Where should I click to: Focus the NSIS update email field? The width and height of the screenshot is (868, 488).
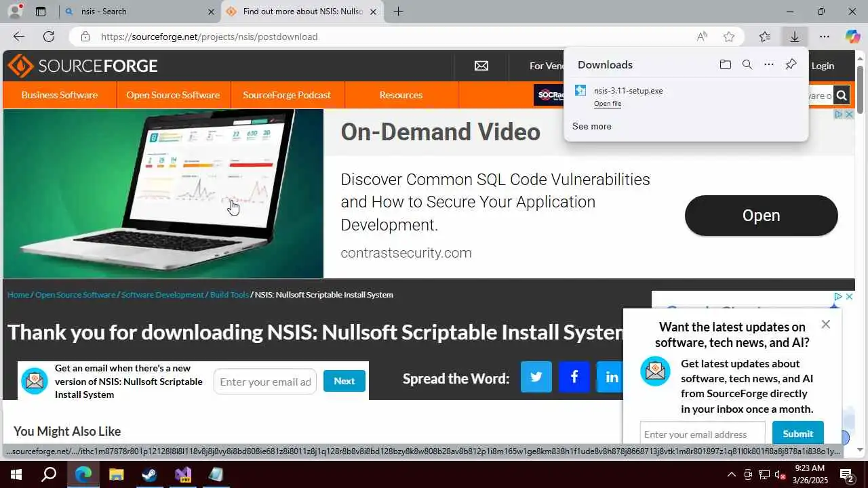pos(265,382)
